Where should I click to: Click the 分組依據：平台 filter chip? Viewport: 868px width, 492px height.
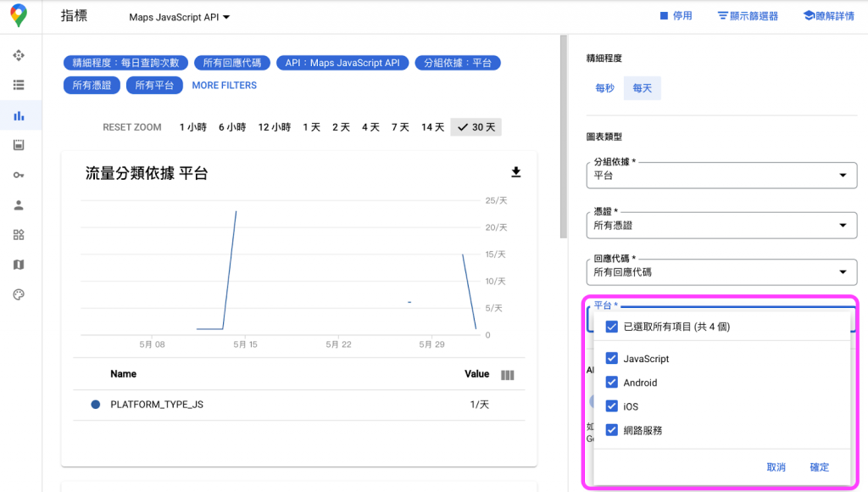coord(458,63)
